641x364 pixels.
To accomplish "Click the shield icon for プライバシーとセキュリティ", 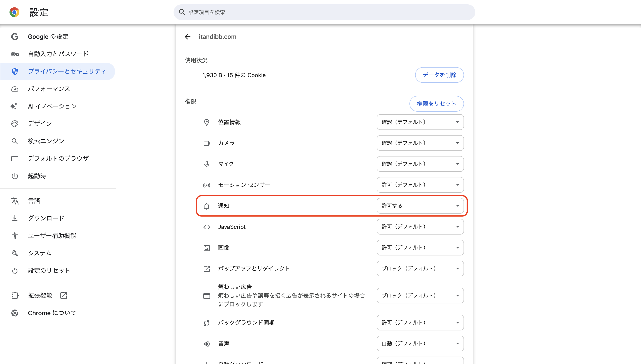I will click(15, 71).
